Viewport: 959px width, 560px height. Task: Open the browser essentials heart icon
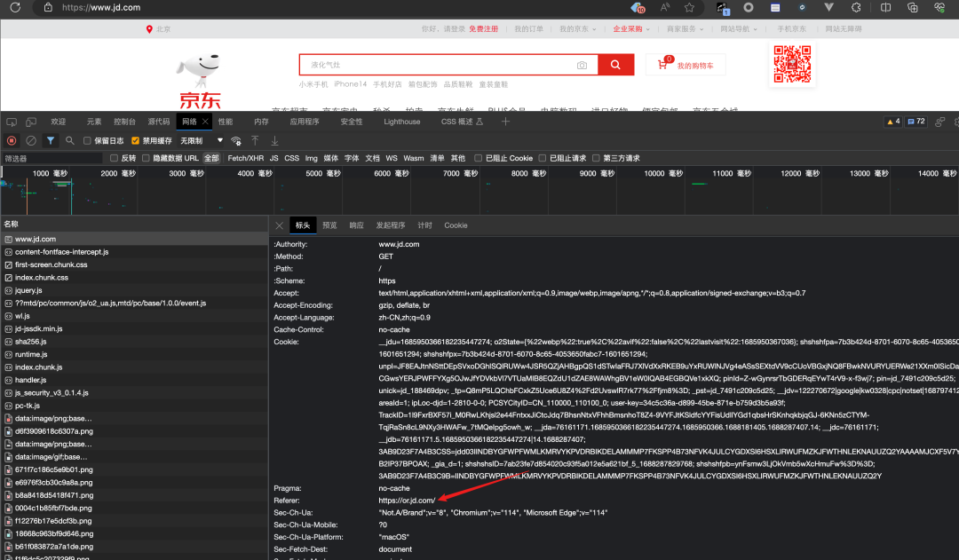tap(939, 7)
